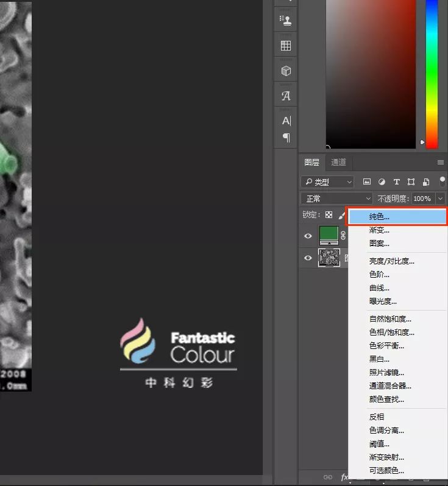Open the Character panel icon
Screen dimensions: 448x486
[x=285, y=121]
